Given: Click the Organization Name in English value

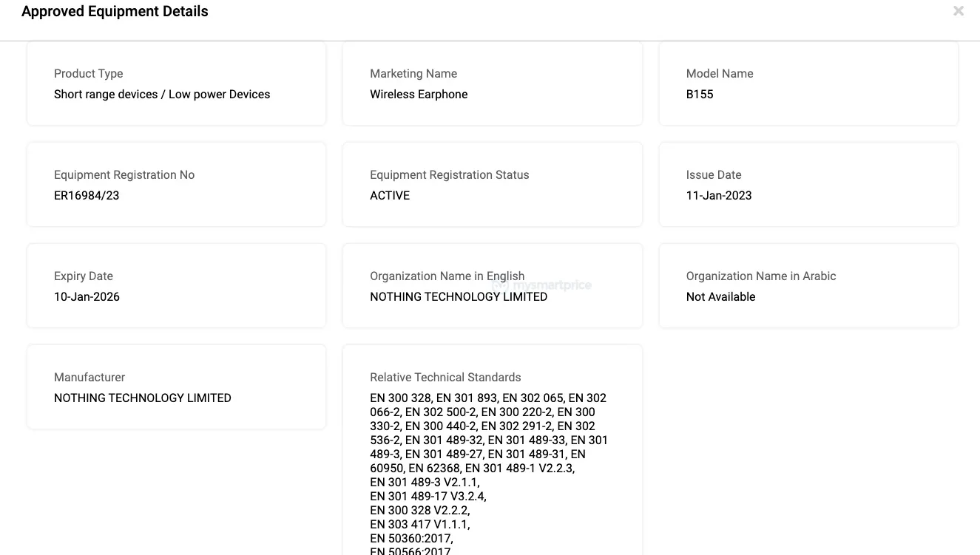Looking at the screenshot, I should tap(459, 296).
